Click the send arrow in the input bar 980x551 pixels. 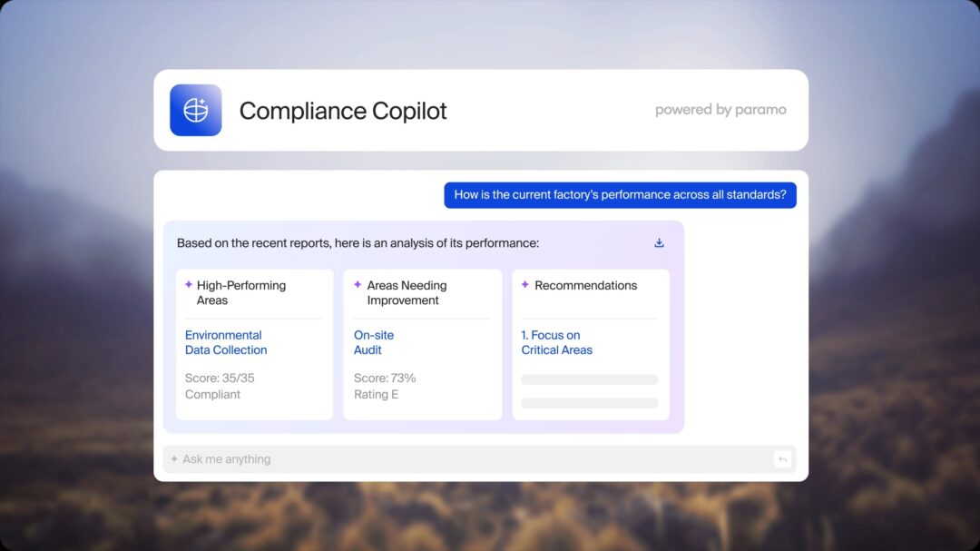tap(782, 459)
